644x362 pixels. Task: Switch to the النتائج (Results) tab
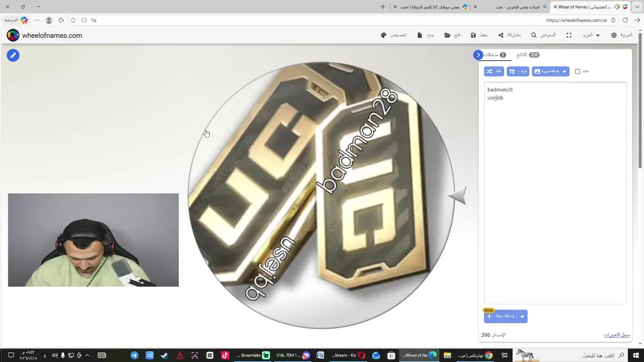click(x=528, y=55)
